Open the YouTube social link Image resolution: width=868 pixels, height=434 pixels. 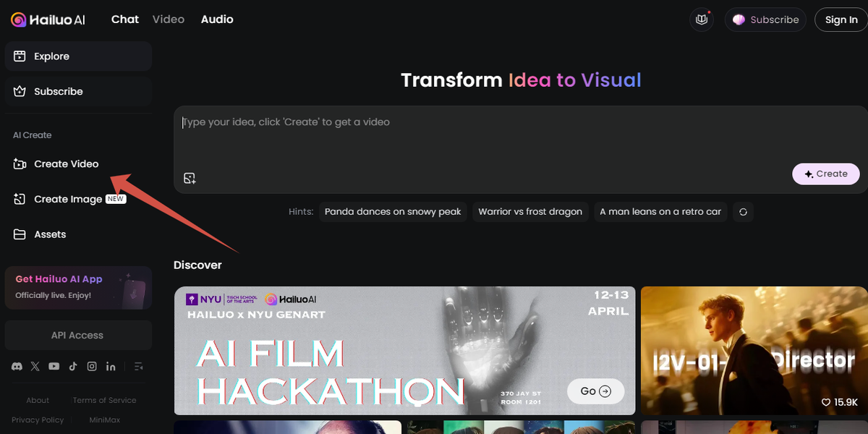coord(54,367)
